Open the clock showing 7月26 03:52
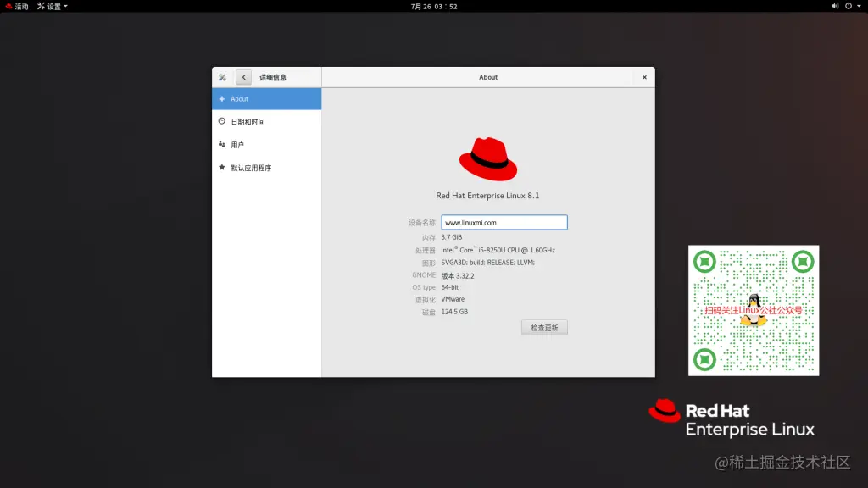The height and width of the screenshot is (488, 868). click(x=434, y=7)
